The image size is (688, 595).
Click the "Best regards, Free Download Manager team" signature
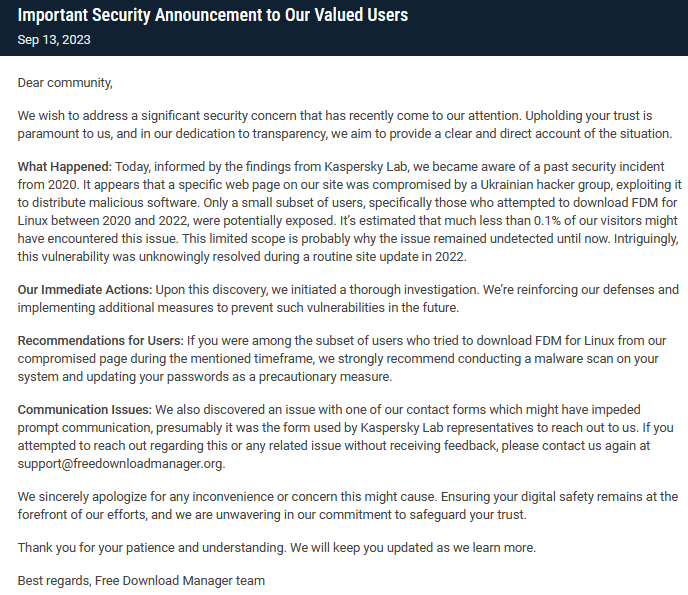[141, 580]
